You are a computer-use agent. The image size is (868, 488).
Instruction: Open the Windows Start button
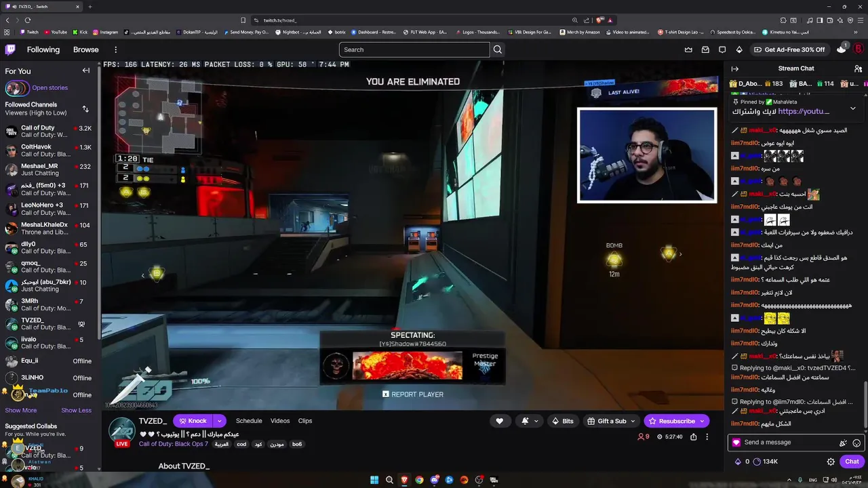[374, 480]
